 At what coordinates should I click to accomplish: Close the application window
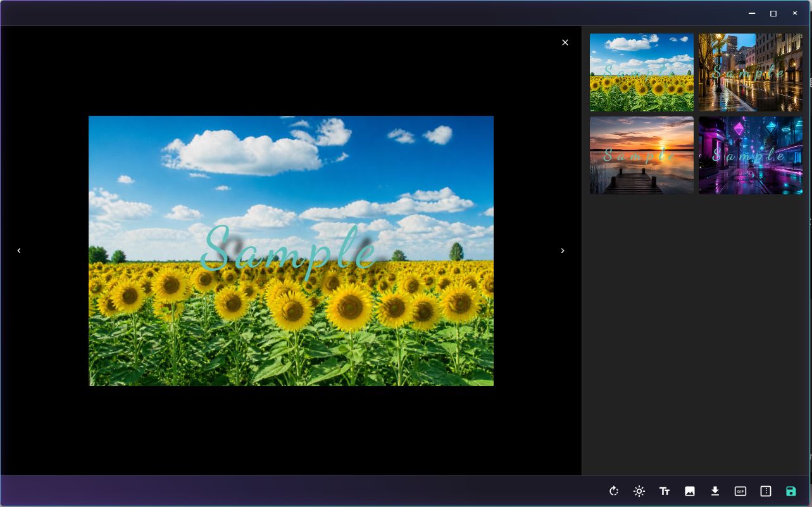[795, 13]
